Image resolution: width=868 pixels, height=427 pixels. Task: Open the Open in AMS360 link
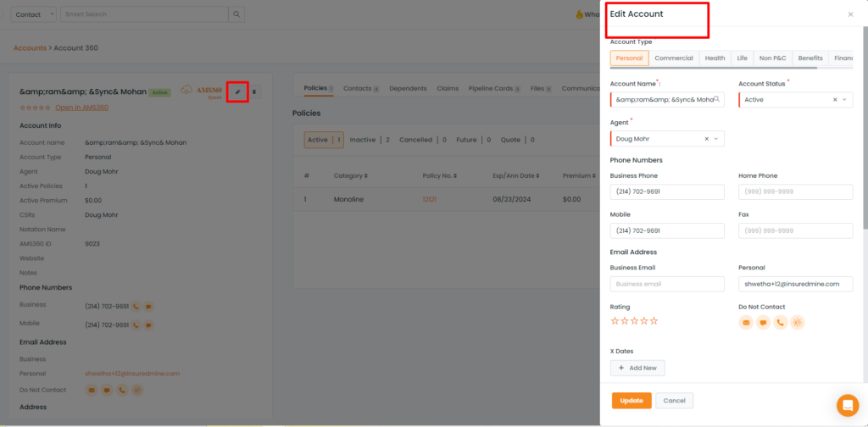82,108
